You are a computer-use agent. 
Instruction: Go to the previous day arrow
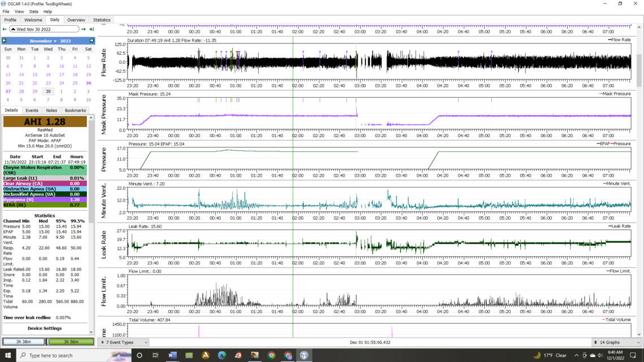pos(5,29)
